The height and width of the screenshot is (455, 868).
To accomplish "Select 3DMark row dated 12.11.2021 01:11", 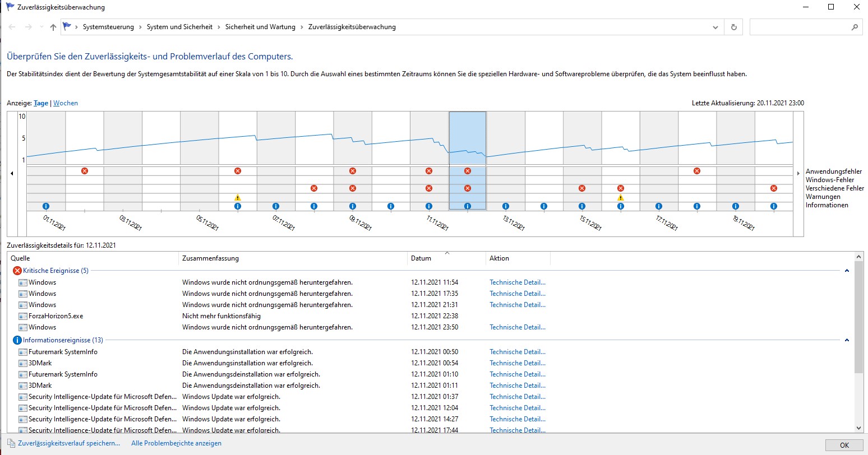I will 431,386.
